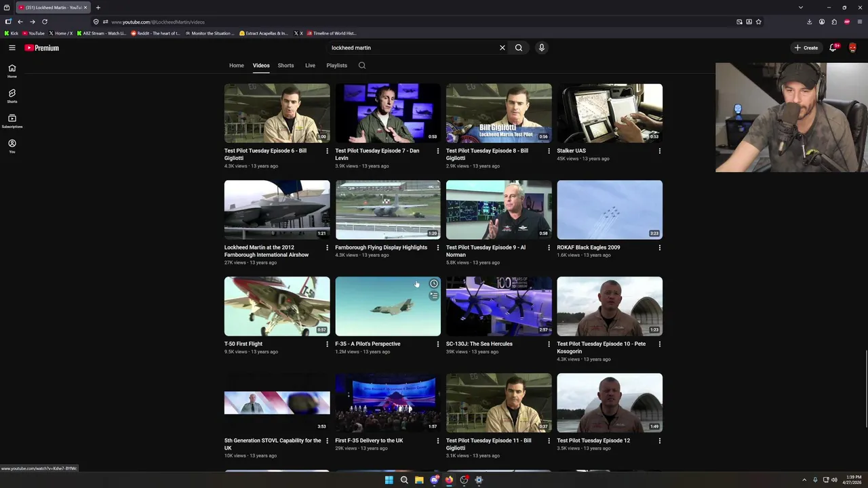Open the Firefox application menu
The height and width of the screenshot is (488, 868).
(x=859, y=22)
